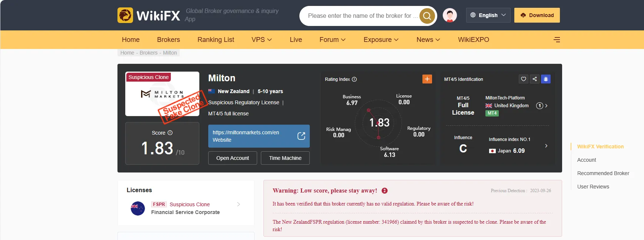Open the Ranking List page
Image resolution: width=644 pixels, height=240 pixels.
tap(216, 40)
